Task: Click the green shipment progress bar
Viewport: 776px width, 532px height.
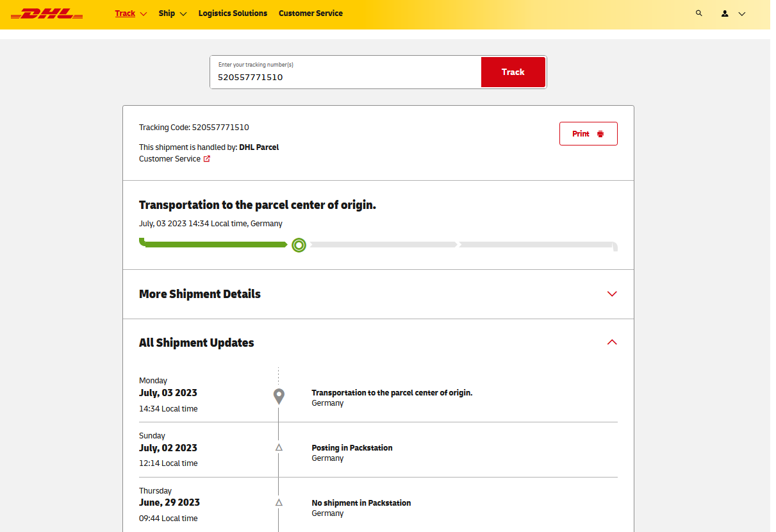Action: (x=215, y=244)
